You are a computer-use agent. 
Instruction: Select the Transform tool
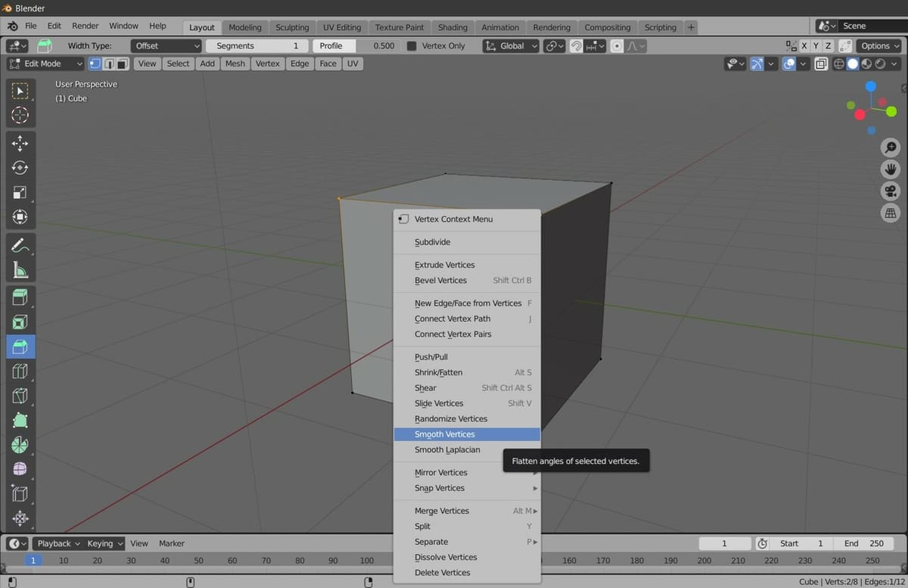[20, 217]
